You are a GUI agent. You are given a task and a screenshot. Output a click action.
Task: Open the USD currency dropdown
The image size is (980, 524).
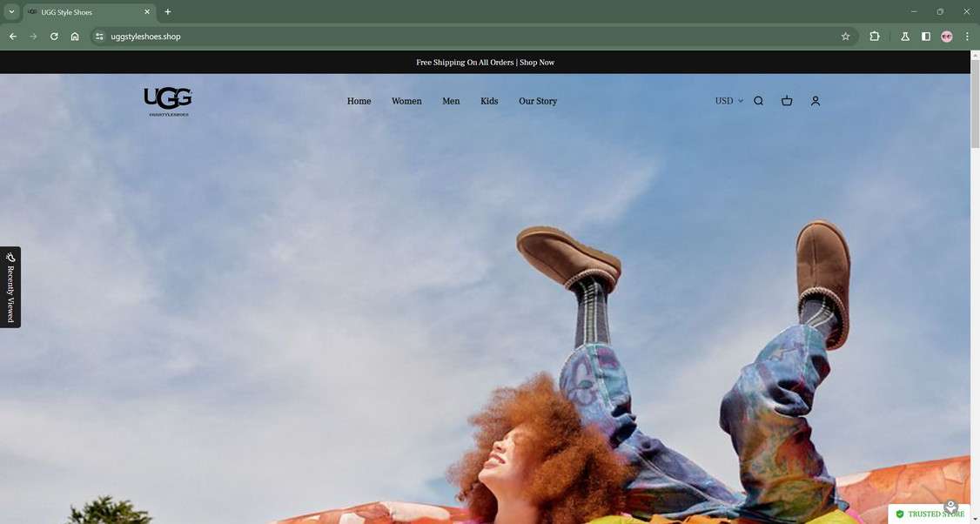pos(729,101)
